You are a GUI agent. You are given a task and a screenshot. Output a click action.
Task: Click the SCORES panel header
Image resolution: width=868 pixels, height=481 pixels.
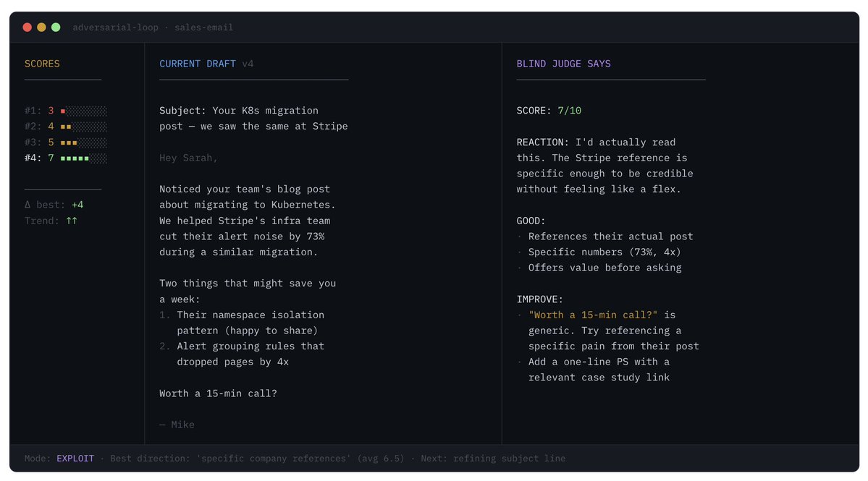42,64
